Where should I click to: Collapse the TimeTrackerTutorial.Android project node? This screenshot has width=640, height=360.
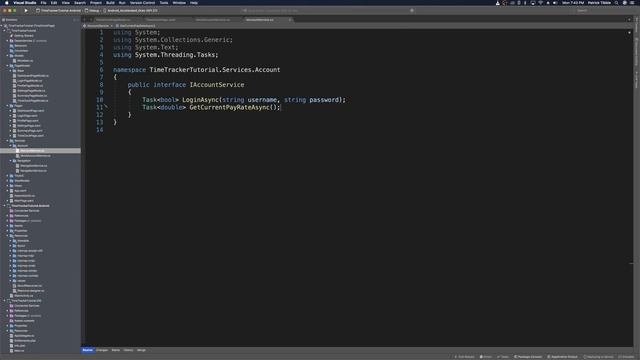coord(4,206)
